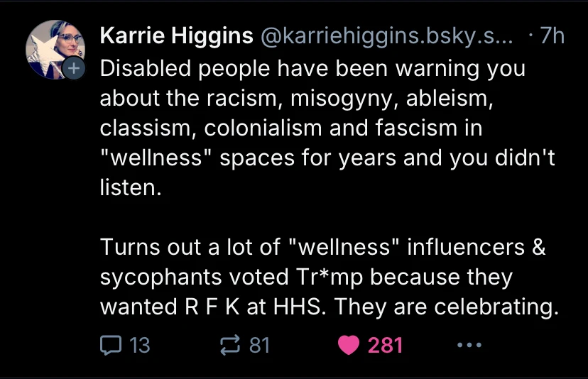Click the line starting "sycophants voted"
588x379 pixels.
click(306, 278)
